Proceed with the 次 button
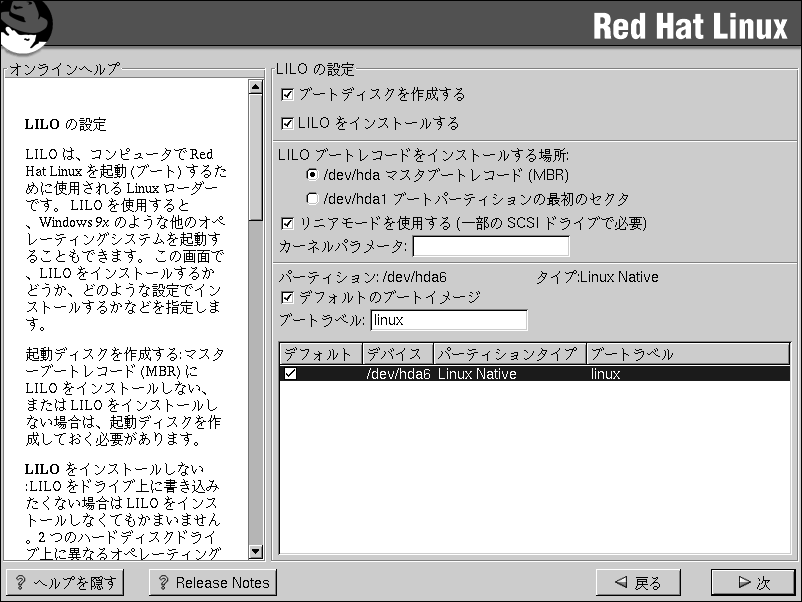The width and height of the screenshot is (802, 602). [x=752, y=582]
